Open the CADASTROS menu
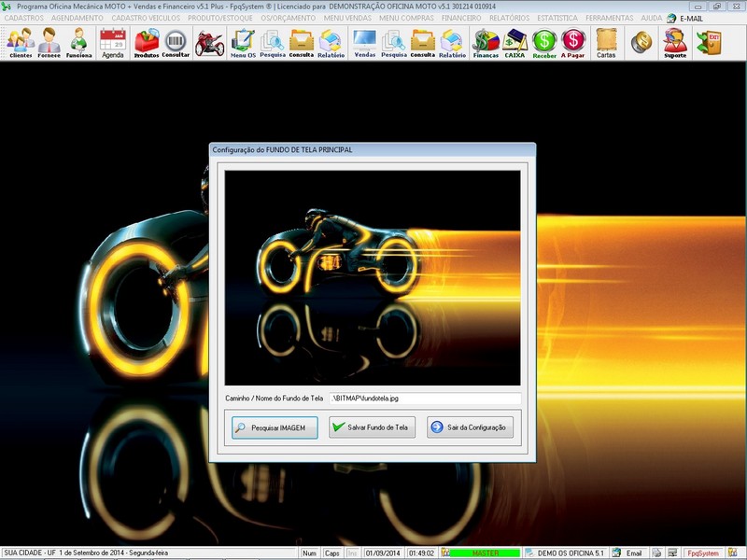 [24, 18]
